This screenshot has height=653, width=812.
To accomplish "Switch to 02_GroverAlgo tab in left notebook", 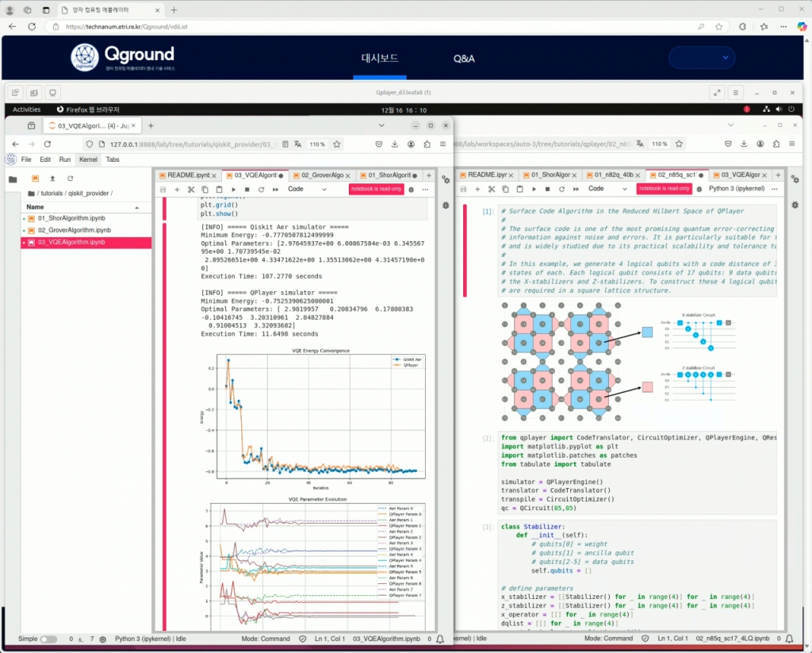I will click(321, 175).
